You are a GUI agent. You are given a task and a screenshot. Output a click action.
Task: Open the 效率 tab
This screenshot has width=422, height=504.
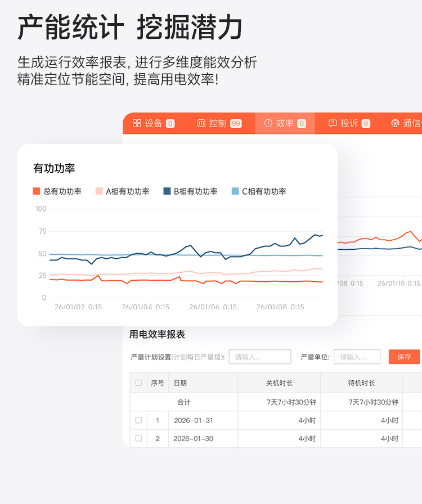coord(285,123)
